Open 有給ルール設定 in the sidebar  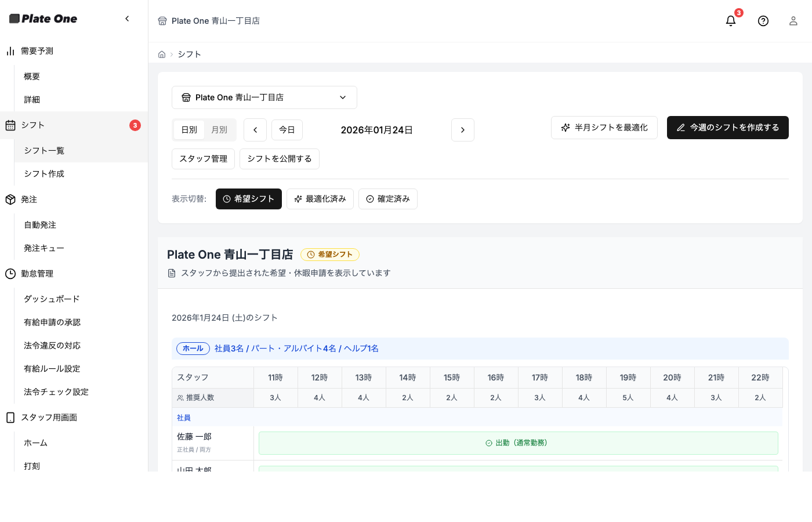tap(52, 369)
